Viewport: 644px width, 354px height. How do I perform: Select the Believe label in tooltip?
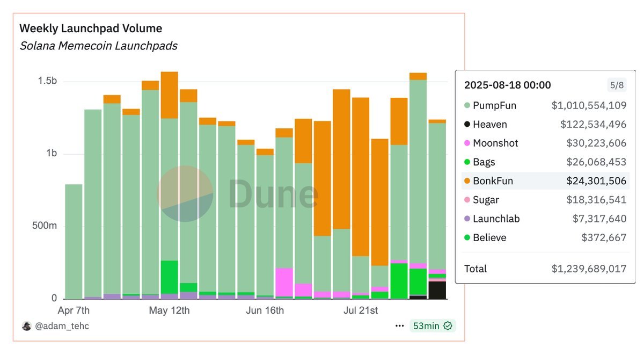[x=489, y=237]
